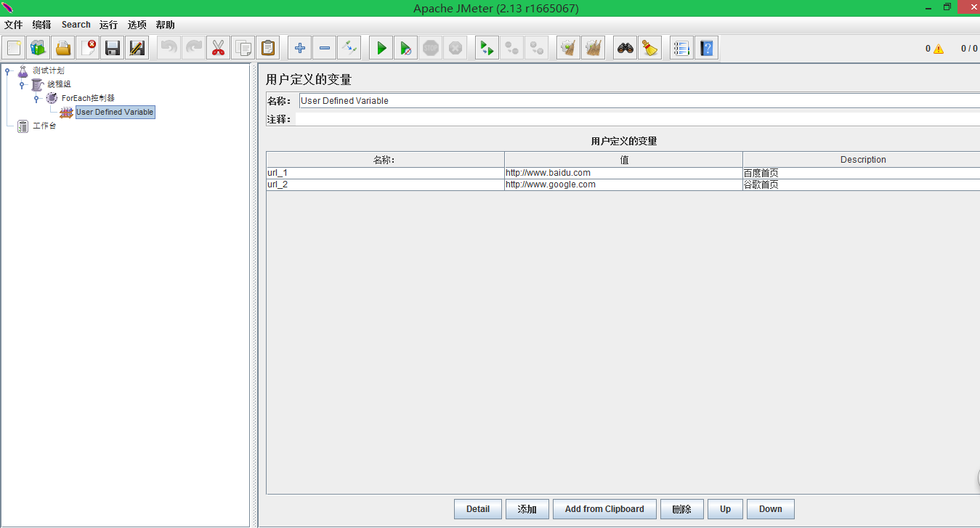Select 测试计划 in the tree
980x528 pixels.
click(49, 70)
